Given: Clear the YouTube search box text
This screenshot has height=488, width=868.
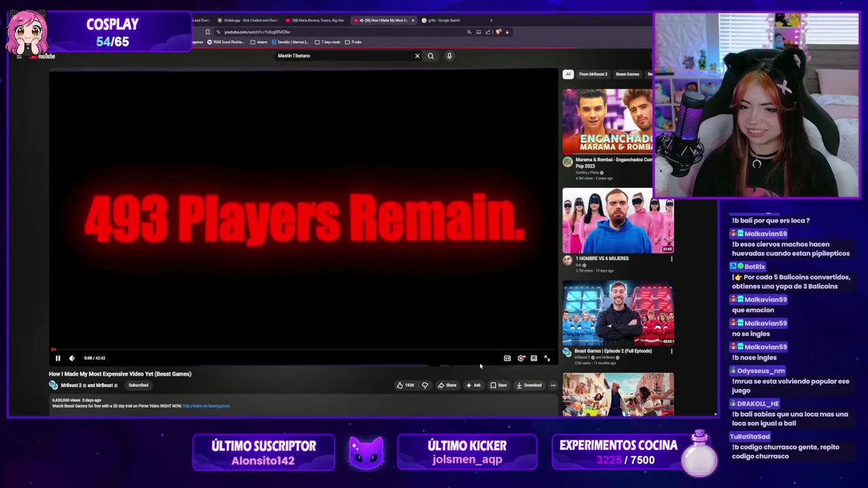Looking at the screenshot, I should point(417,56).
